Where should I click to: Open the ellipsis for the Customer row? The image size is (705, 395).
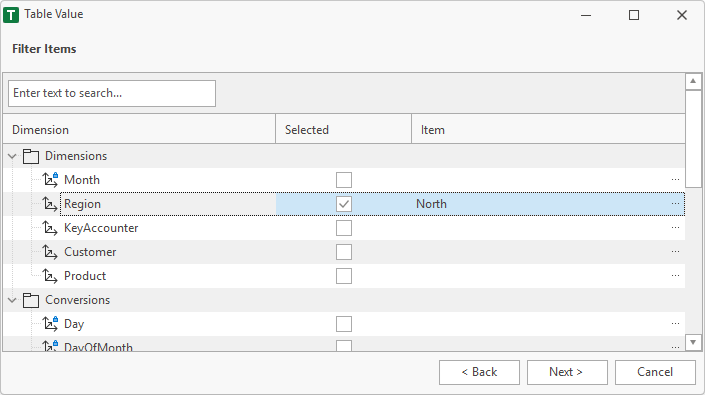675,252
